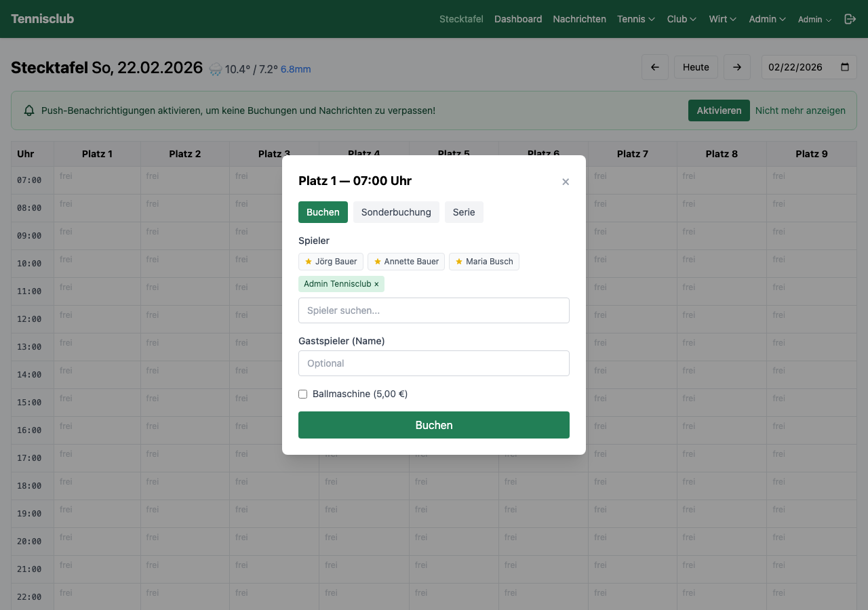868x610 pixels.
Task: Open the Admin user account dropdown
Action: point(814,20)
